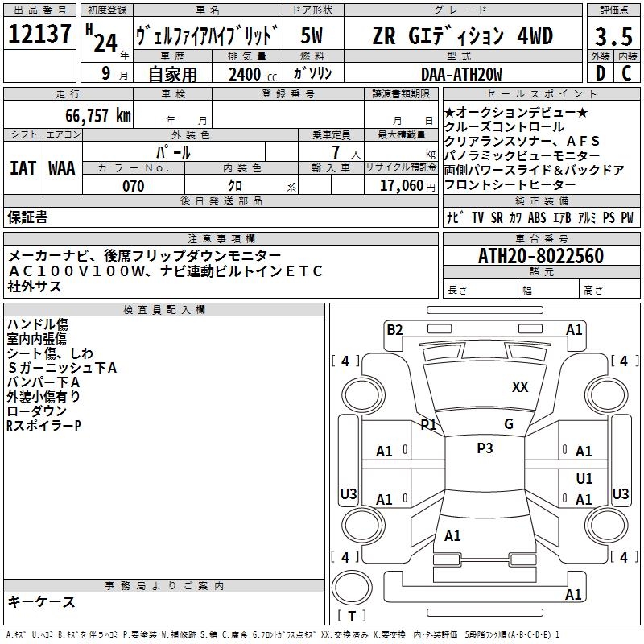Select クリアランスソナー、AFS line

point(522,141)
